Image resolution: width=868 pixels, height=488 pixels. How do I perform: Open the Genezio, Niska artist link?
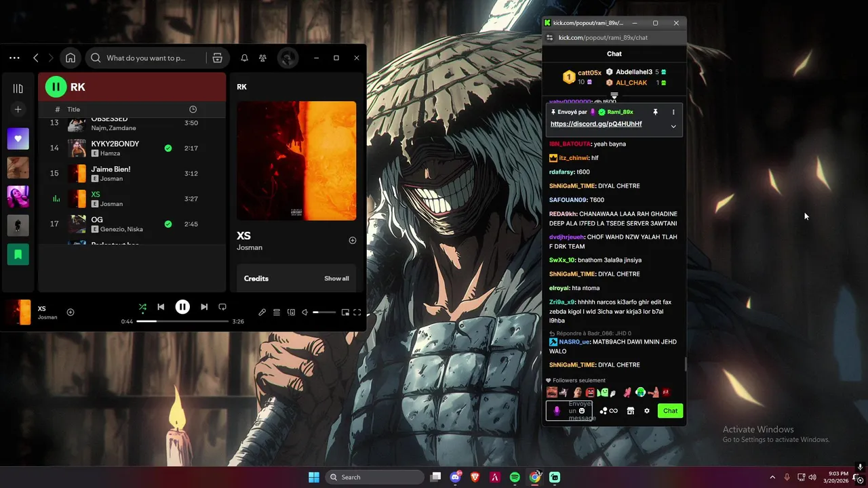pyautogui.click(x=121, y=229)
